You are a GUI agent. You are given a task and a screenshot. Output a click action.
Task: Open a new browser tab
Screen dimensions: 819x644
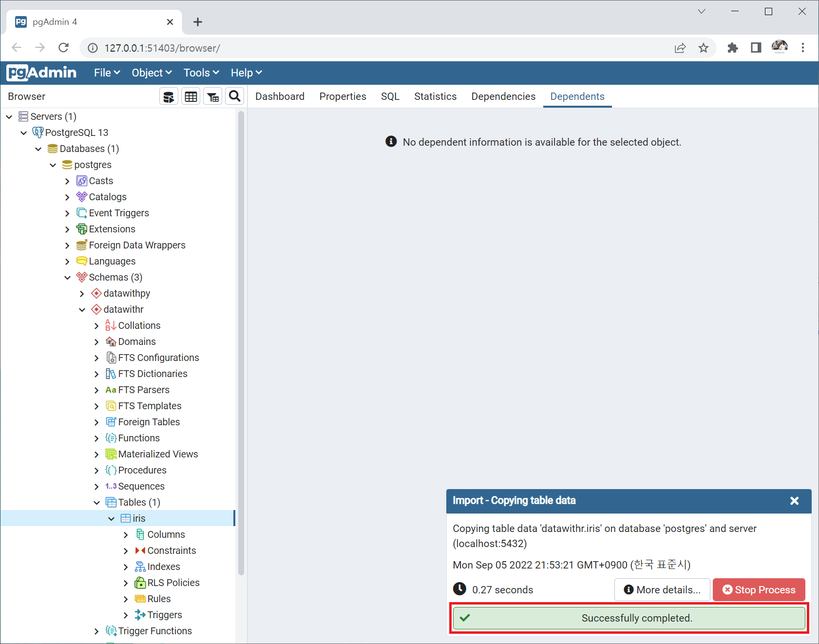(197, 22)
